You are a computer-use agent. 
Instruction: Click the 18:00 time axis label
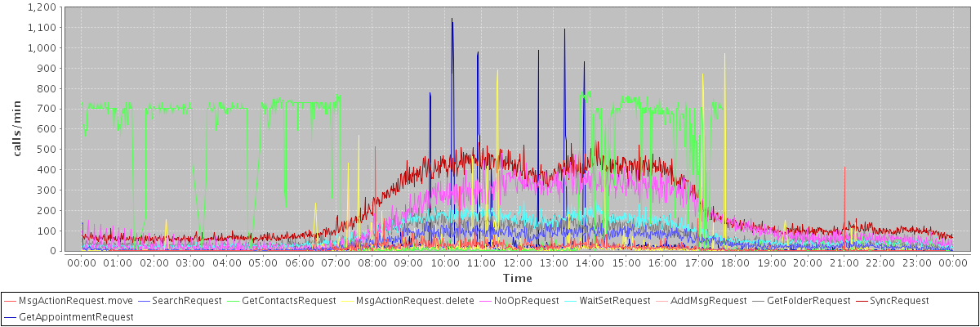(x=735, y=263)
